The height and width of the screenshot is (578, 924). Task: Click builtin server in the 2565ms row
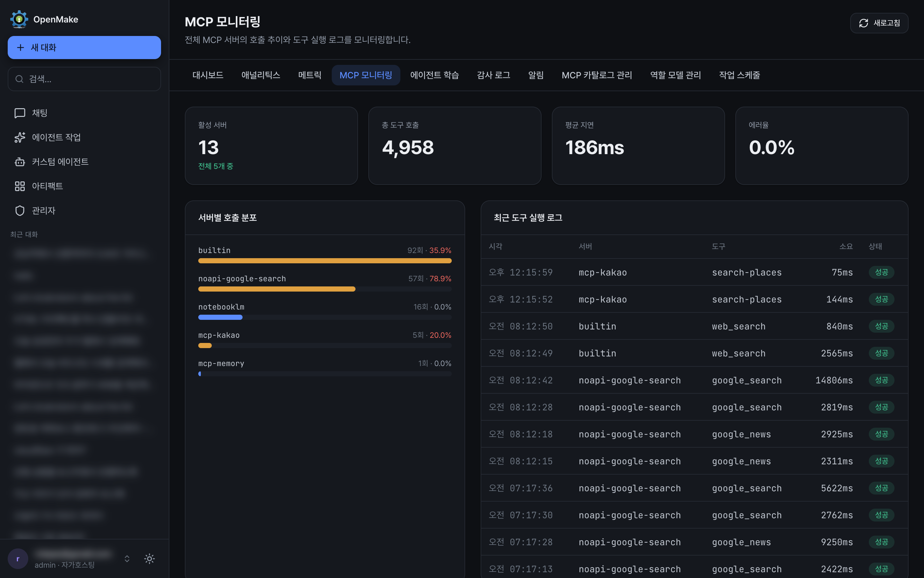(x=597, y=353)
